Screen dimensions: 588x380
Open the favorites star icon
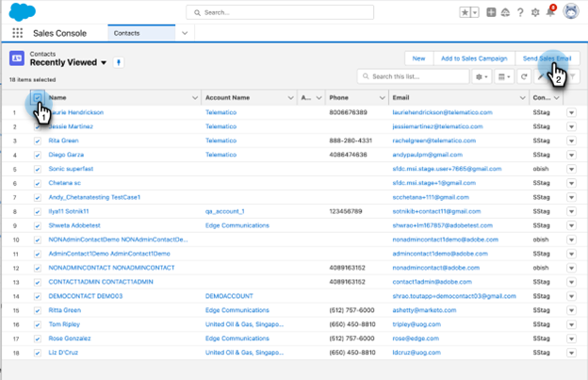[x=465, y=12]
